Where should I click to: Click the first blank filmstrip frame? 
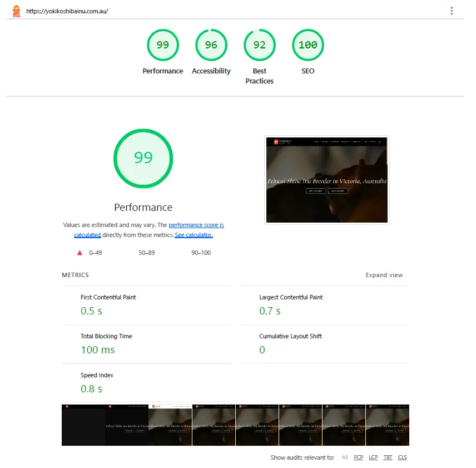pyautogui.click(x=83, y=425)
